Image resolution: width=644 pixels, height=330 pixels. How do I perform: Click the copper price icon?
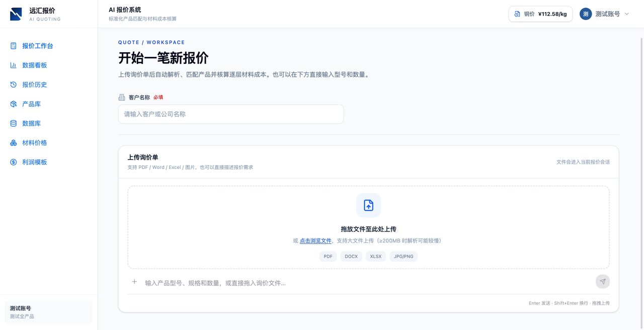tap(517, 14)
